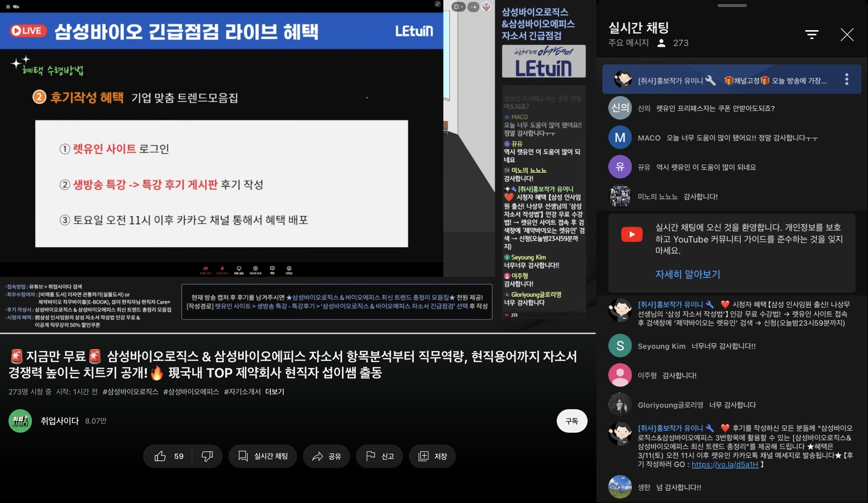Click 홍보작가 유이니 avatar beside 시청자 혜택 message
Viewport: 868px width, 503px height.
620,310
